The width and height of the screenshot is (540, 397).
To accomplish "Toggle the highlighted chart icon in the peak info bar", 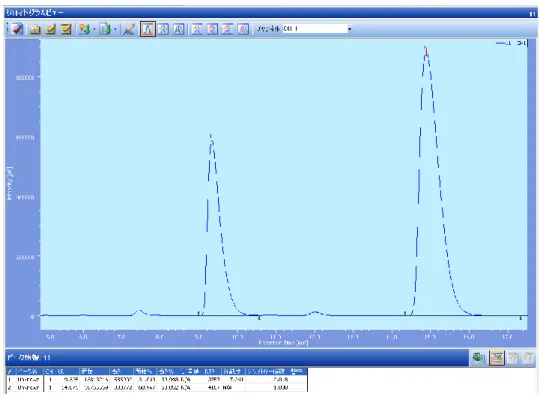I will pos(497,358).
